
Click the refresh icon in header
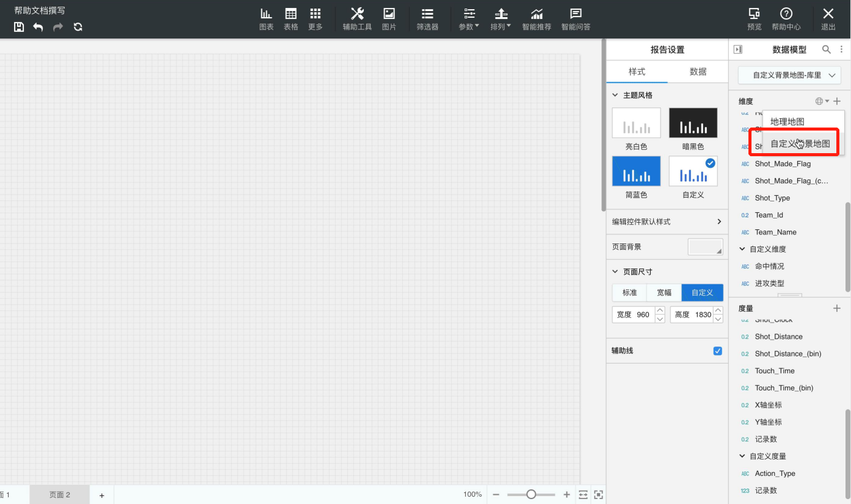tap(78, 27)
